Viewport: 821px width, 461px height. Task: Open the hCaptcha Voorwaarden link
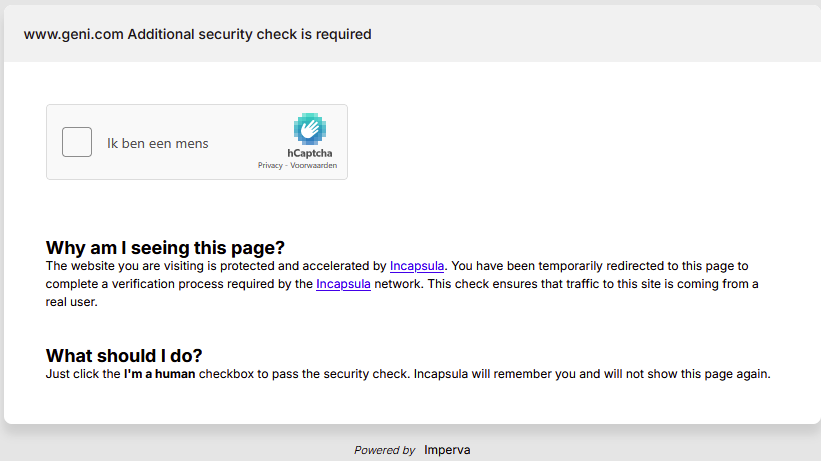(x=313, y=165)
